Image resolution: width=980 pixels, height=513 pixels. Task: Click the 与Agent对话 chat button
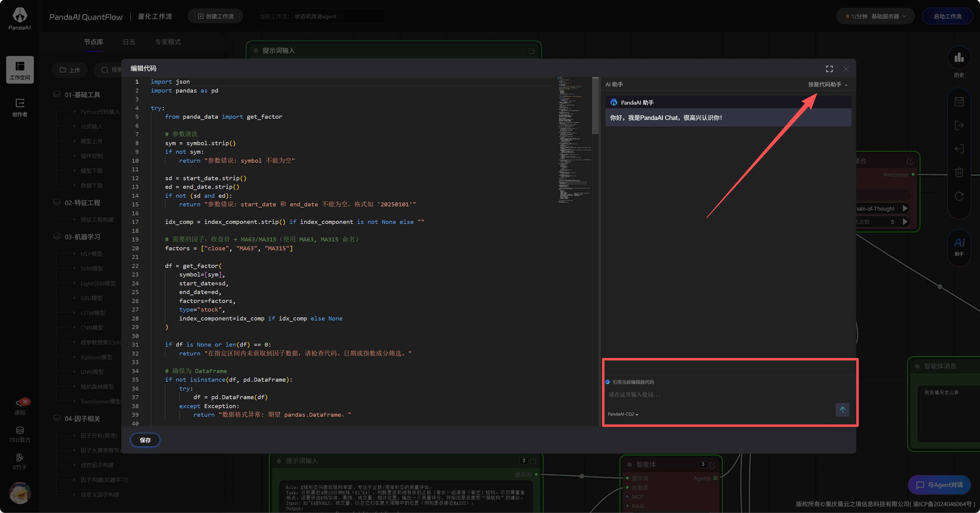939,484
